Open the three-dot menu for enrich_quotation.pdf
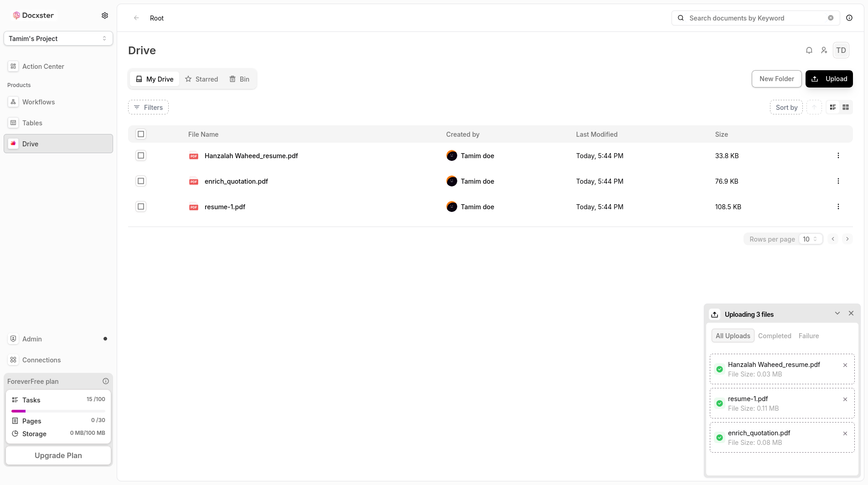Screen dimensions: 868x485 (838, 181)
